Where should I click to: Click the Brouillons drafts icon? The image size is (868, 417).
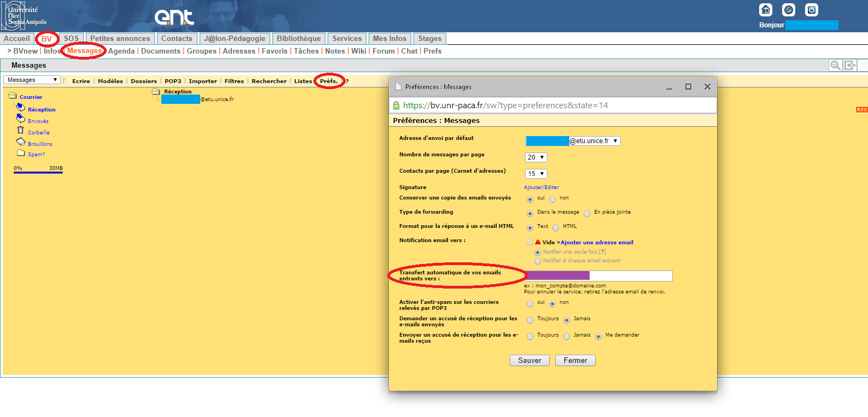click(21, 142)
